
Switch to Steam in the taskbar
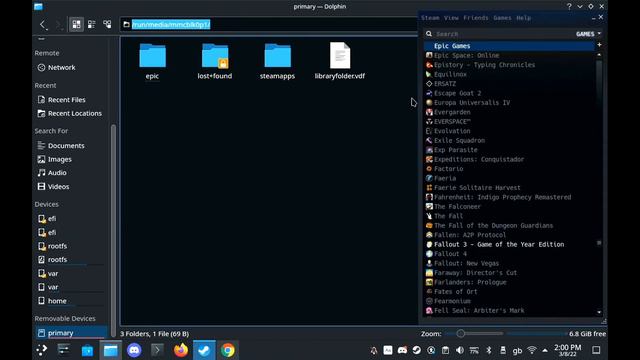[204, 350]
